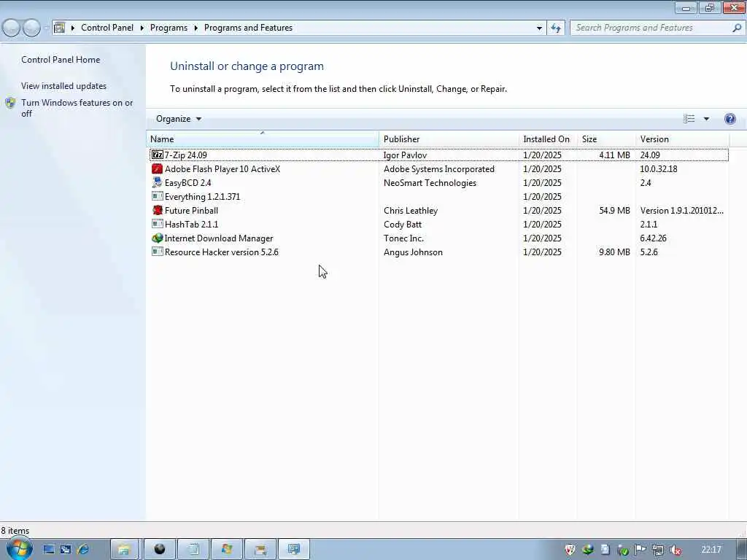Click the Internet Download Manager globe icon
Viewport: 747px width, 560px height.
point(158,238)
